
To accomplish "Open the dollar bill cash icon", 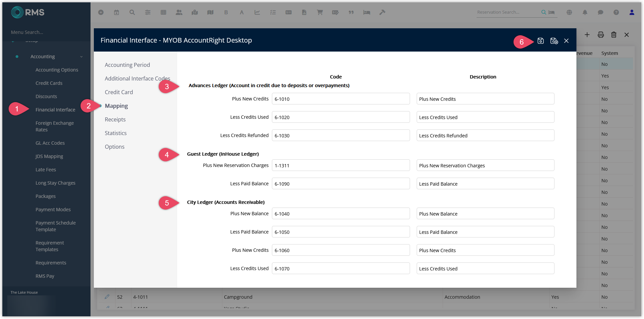I will (x=289, y=12).
